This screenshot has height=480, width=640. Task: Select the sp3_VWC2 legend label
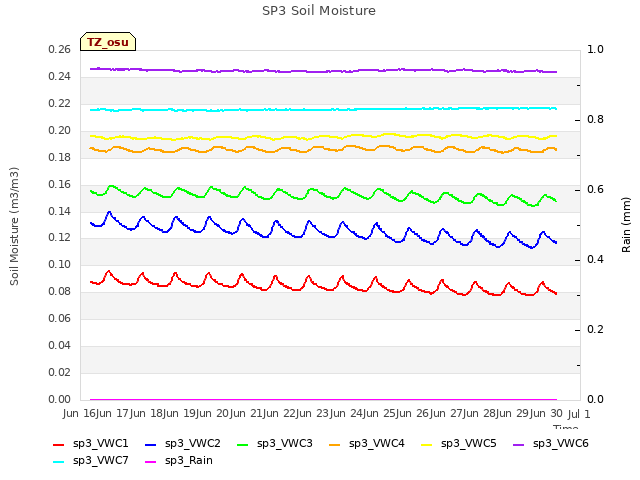click(x=193, y=444)
